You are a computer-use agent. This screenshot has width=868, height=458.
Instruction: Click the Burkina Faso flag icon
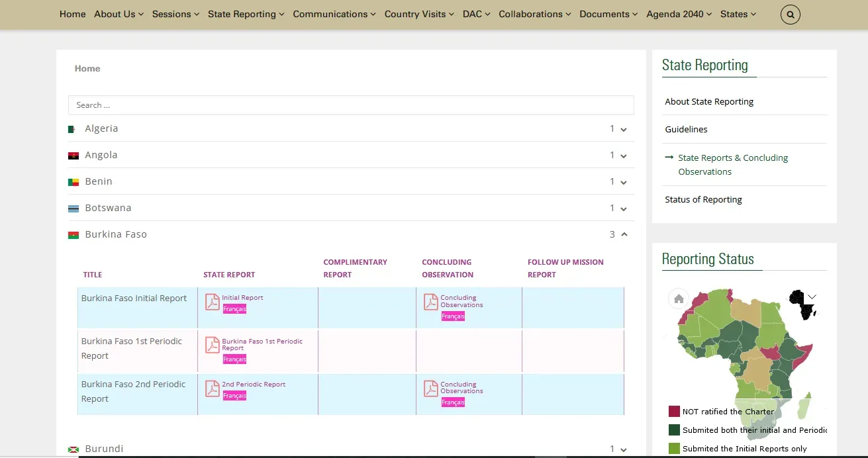[73, 235]
